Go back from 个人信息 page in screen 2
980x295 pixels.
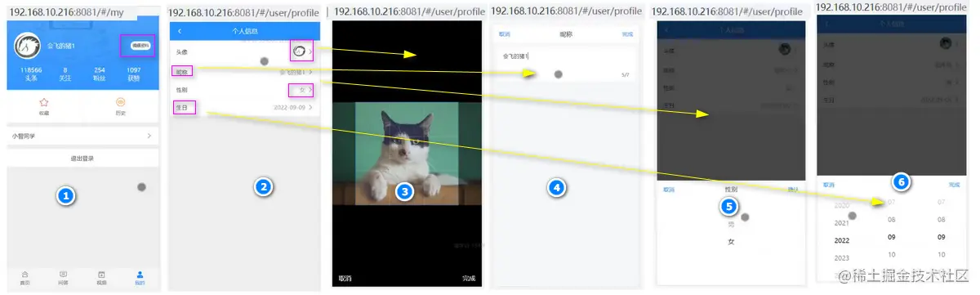tap(180, 31)
